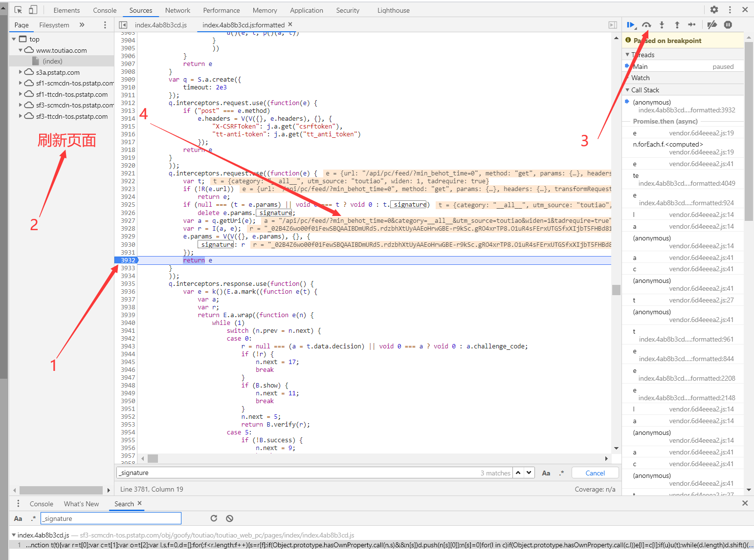
Task: Step over next function call
Action: (646, 25)
